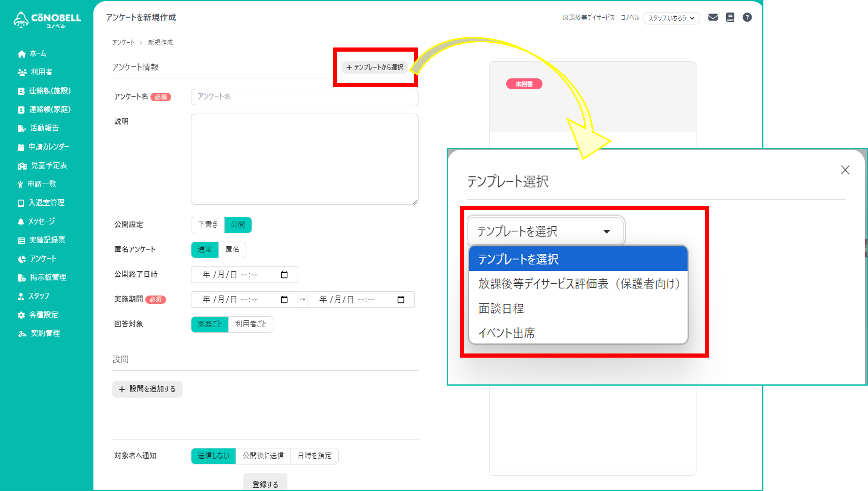Choose 放課後等デイサービス評価表（保護者向け） template
The height and width of the screenshot is (491, 868).
coord(578,284)
